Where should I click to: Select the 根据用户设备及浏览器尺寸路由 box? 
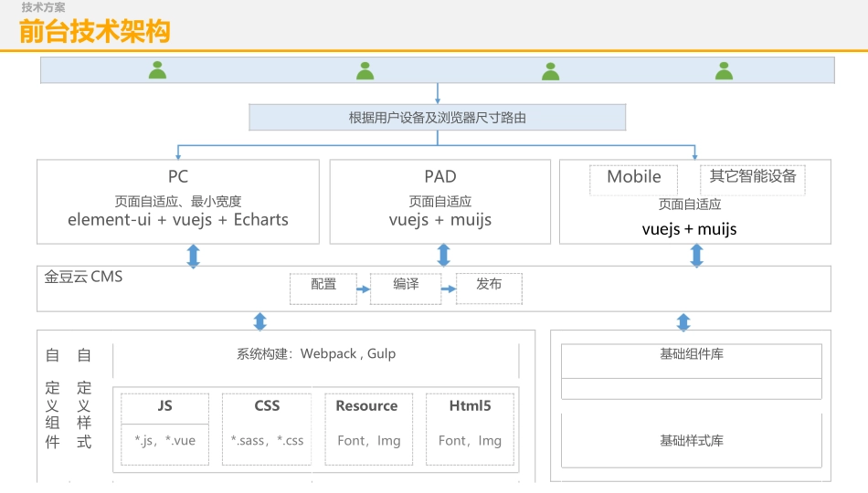click(438, 118)
